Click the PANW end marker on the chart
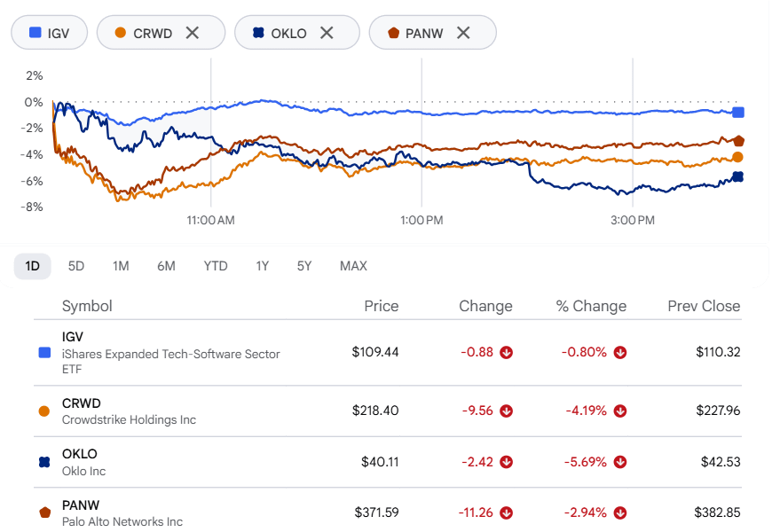Viewport: 772px width, 532px height. [x=738, y=141]
